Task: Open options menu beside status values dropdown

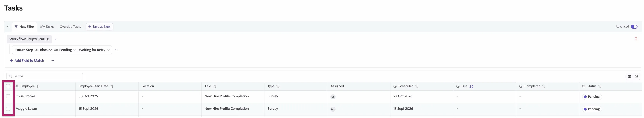Action: click(x=117, y=50)
